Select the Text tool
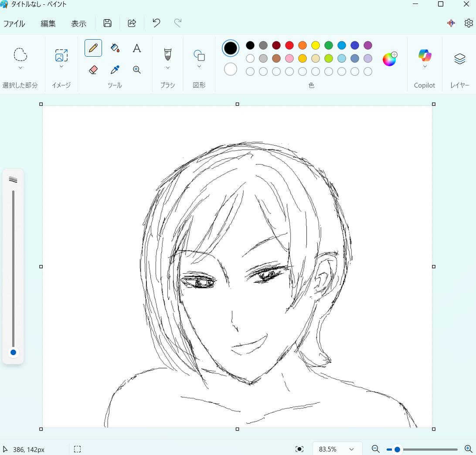 coord(137,48)
